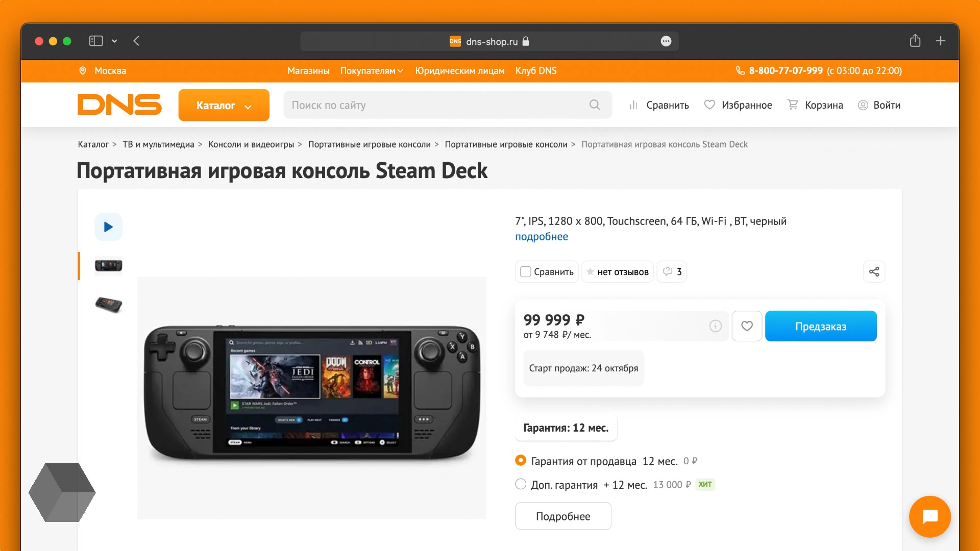980x551 pixels.
Task: Open the Корзина shopping cart icon
Action: [793, 105]
